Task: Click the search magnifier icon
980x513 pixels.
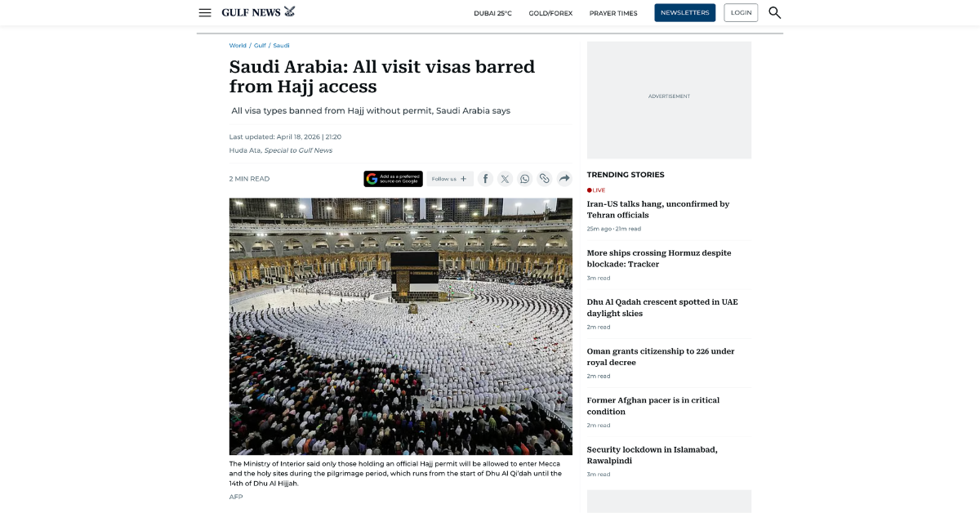Action: click(774, 12)
